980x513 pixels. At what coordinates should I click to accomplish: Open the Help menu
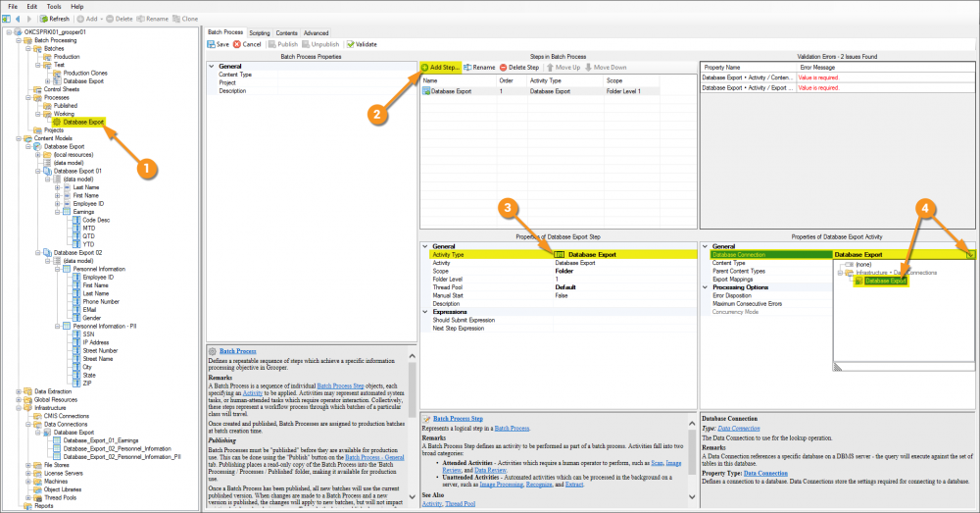click(76, 6)
